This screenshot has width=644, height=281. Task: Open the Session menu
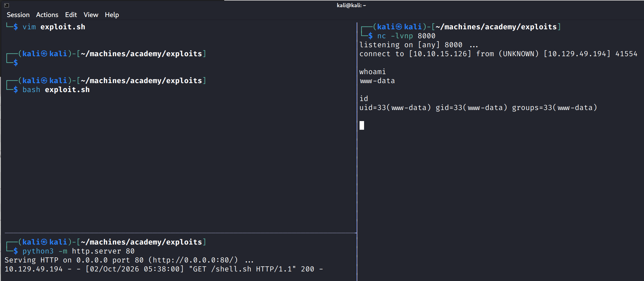[18, 15]
